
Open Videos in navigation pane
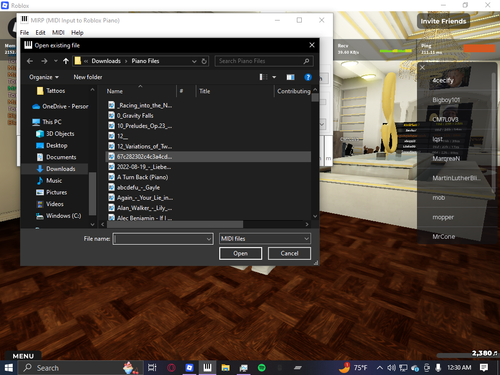[50, 204]
